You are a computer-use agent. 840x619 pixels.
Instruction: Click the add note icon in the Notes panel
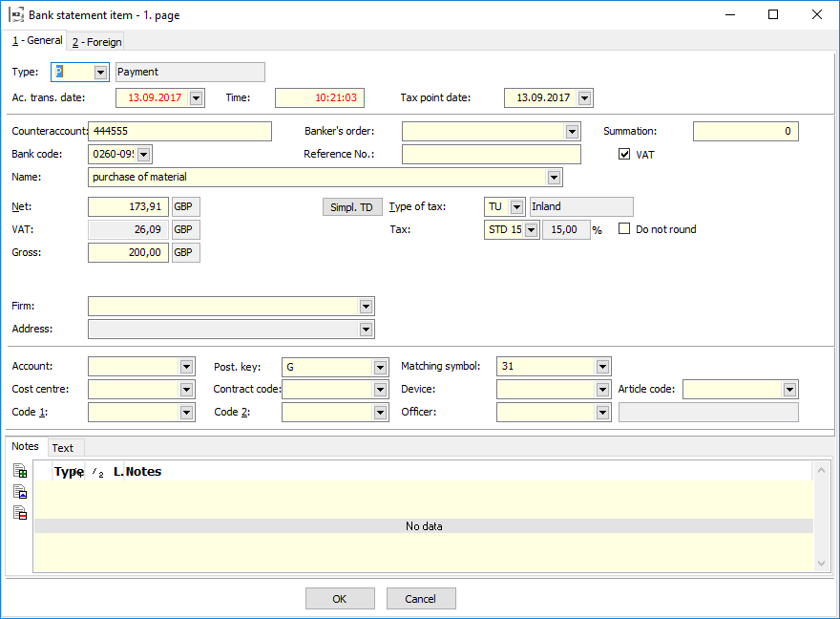click(20, 471)
